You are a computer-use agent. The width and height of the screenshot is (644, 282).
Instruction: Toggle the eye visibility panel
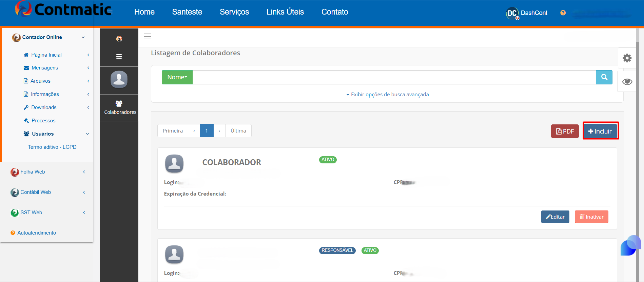[x=627, y=82]
